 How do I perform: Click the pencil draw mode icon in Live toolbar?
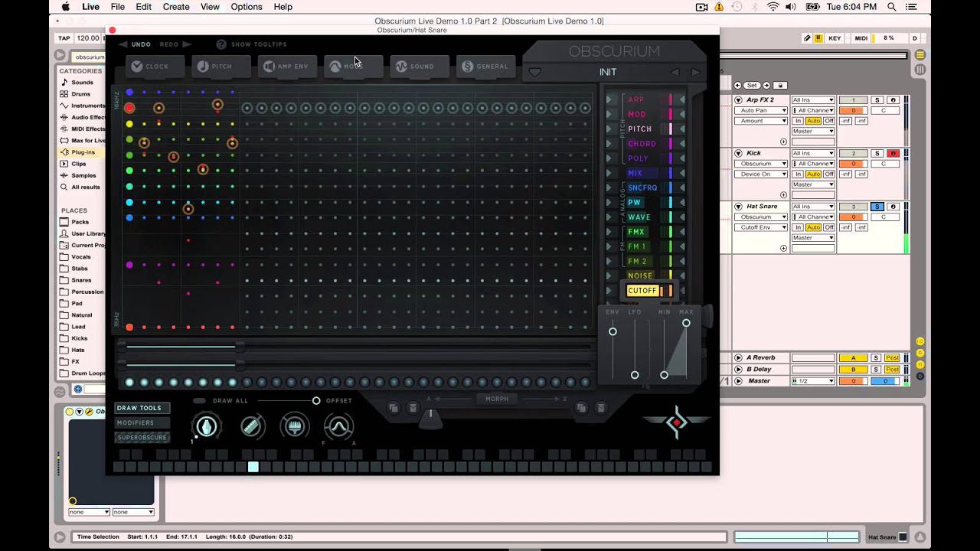(x=807, y=38)
